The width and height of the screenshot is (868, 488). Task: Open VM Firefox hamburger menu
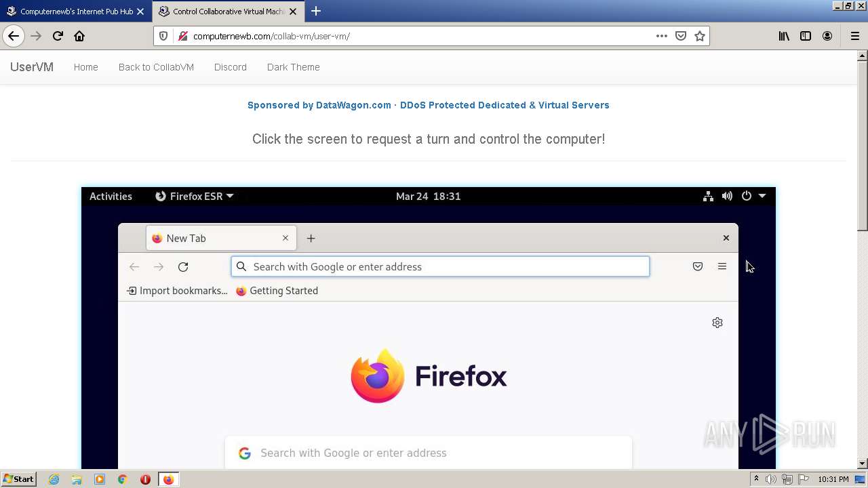[722, 266]
